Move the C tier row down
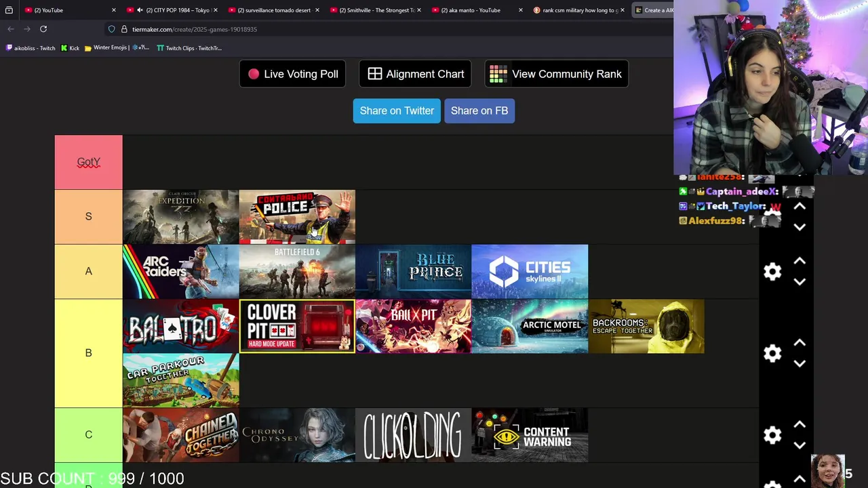 coord(800,446)
